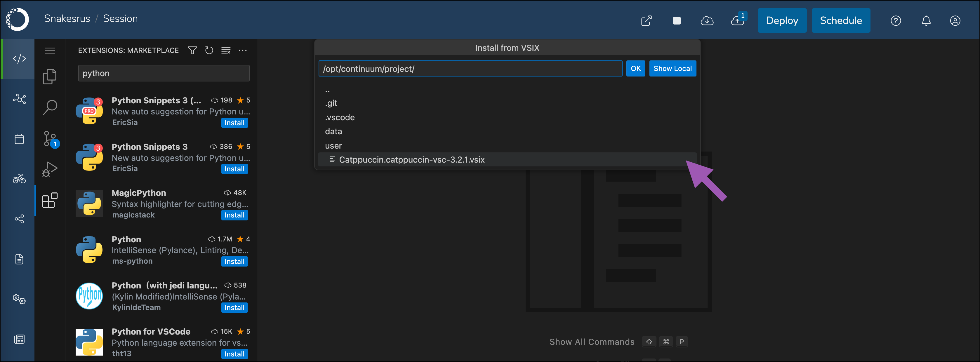Open the Run and Debug view

pyautogui.click(x=50, y=169)
